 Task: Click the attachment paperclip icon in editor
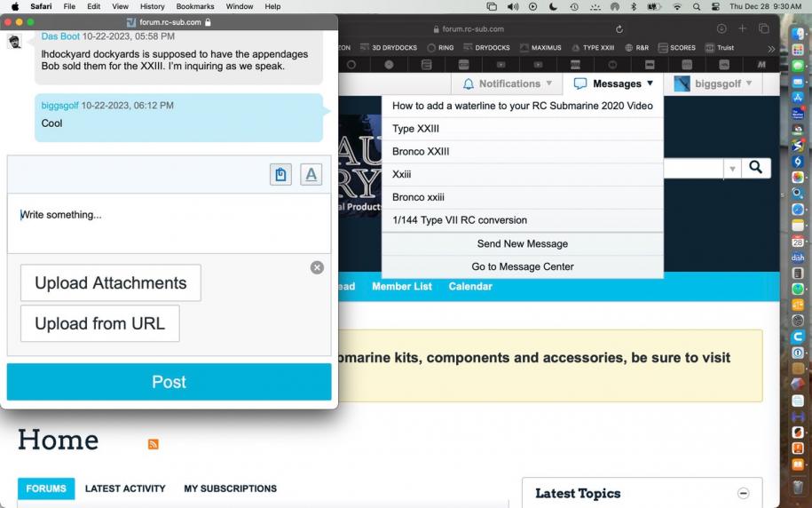coord(280,175)
